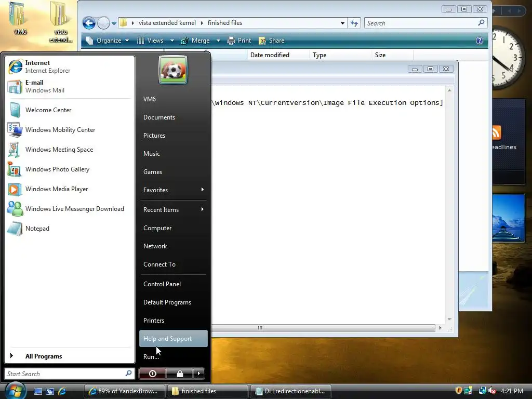
Task: Open vista extended kernel desktop folder
Action: click(61, 22)
